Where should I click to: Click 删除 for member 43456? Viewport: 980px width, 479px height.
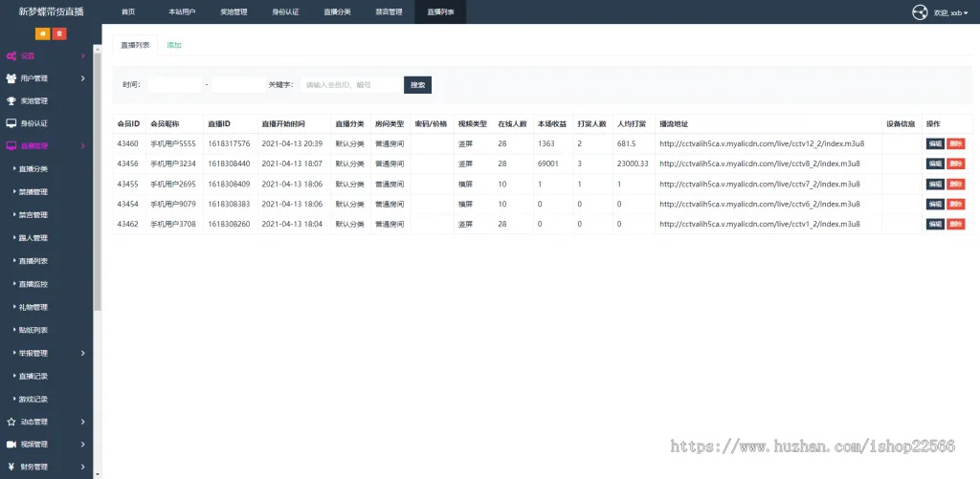(956, 163)
